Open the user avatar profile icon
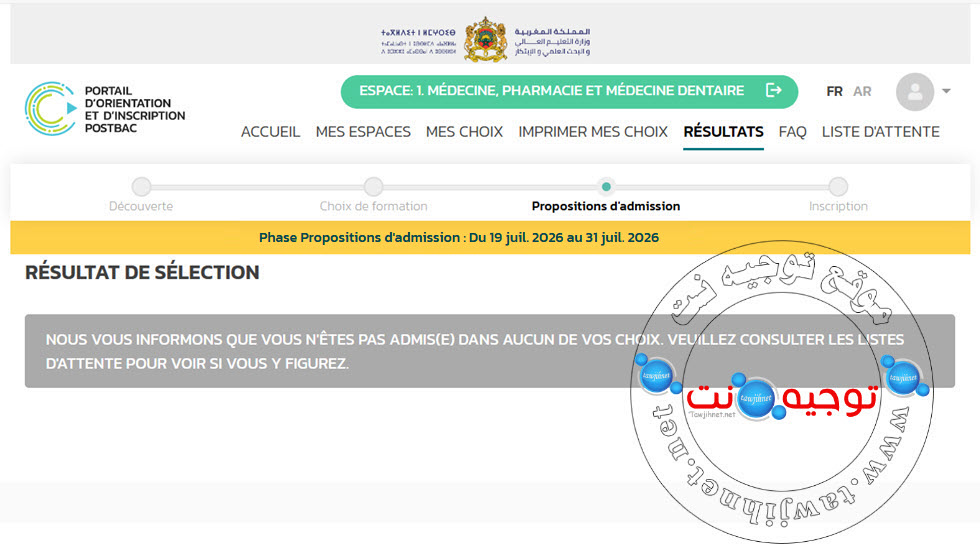Image resolution: width=980 pixels, height=548 pixels. click(x=915, y=92)
